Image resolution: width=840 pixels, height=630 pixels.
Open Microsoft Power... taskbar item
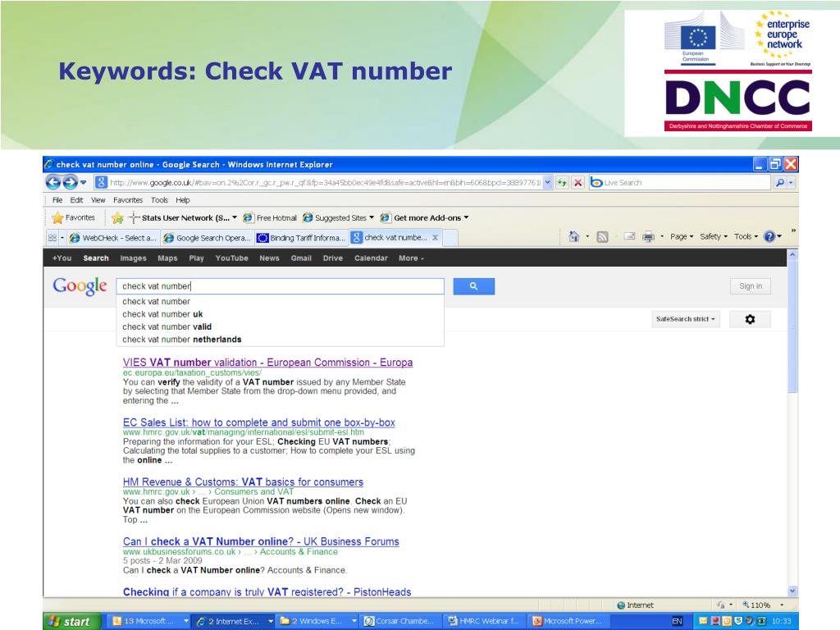tap(568, 621)
